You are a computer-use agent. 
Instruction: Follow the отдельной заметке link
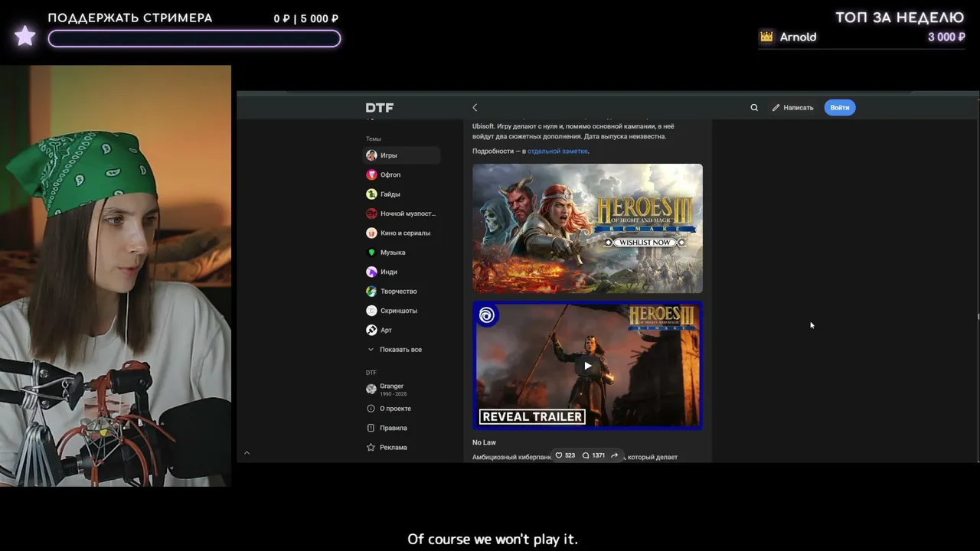pyautogui.click(x=557, y=152)
